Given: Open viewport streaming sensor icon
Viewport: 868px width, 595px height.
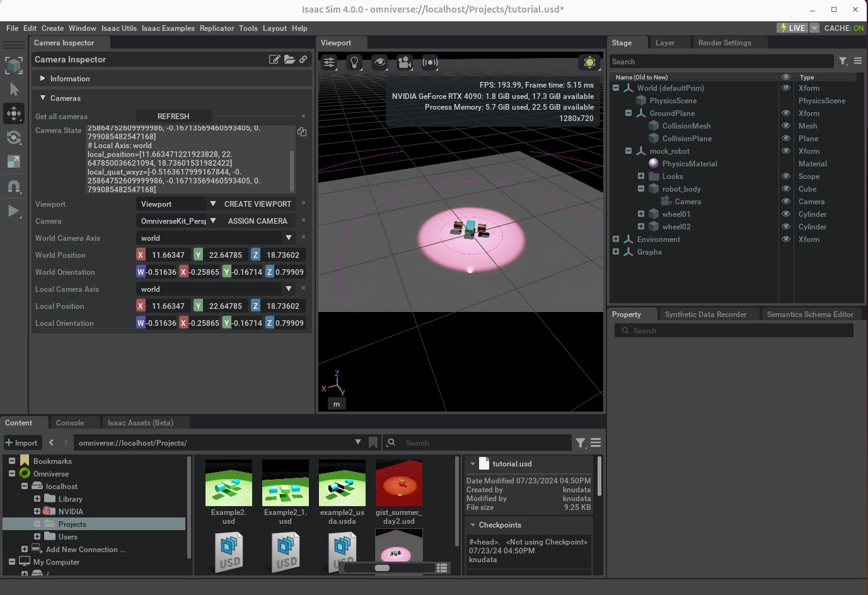Looking at the screenshot, I should pyautogui.click(x=430, y=62).
